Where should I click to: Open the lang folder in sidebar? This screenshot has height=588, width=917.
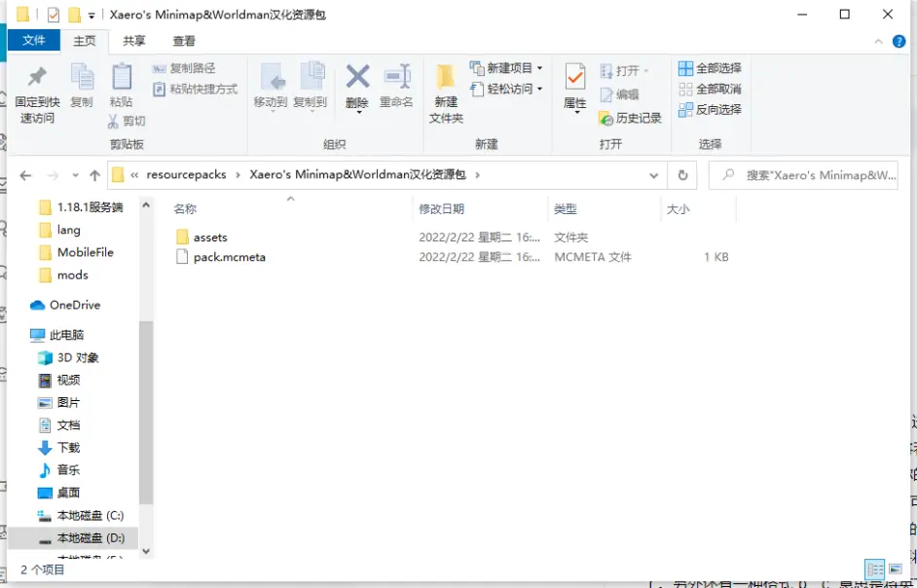click(59, 230)
